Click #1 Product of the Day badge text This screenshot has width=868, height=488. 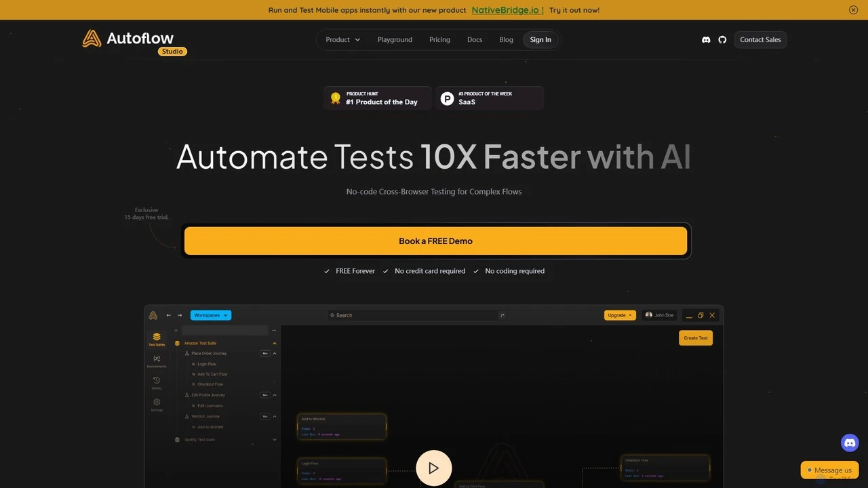382,102
